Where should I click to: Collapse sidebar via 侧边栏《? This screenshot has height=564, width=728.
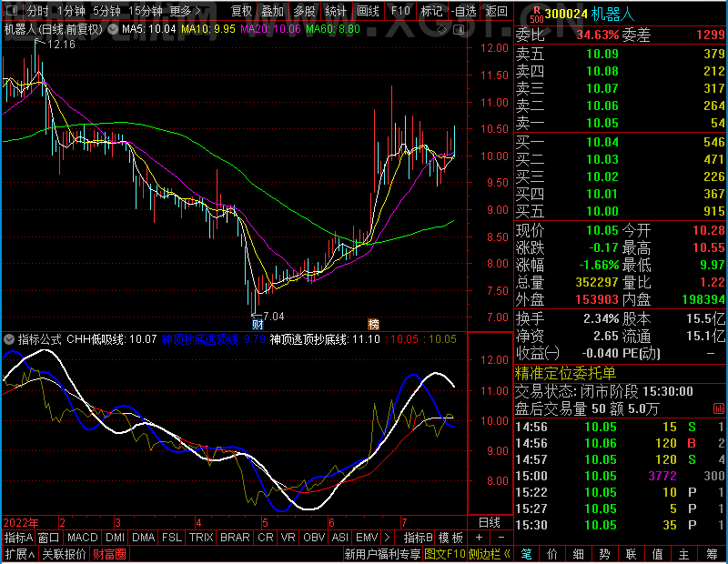click(x=490, y=554)
